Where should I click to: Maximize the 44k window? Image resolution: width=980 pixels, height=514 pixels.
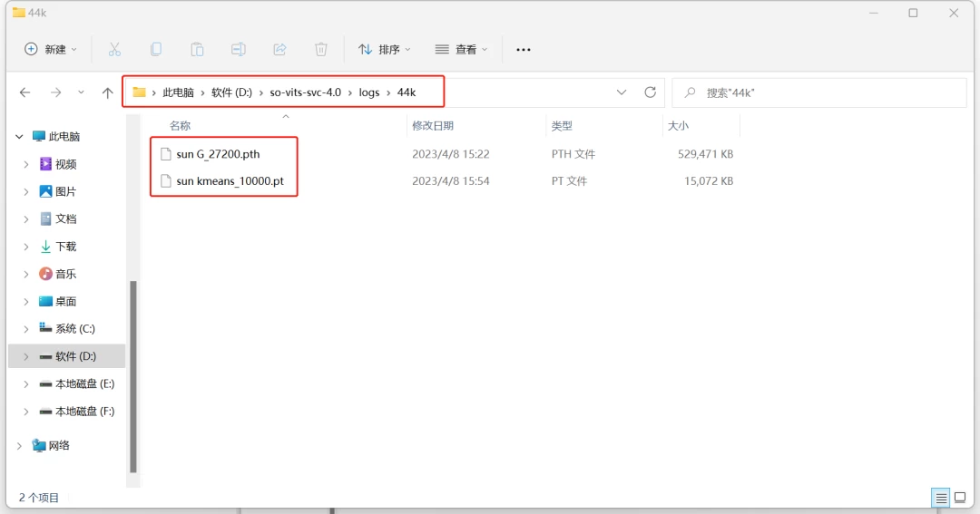pyautogui.click(x=913, y=13)
